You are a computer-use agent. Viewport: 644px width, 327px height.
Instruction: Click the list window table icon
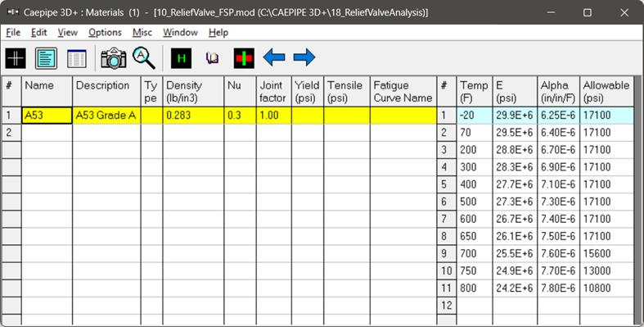77,58
